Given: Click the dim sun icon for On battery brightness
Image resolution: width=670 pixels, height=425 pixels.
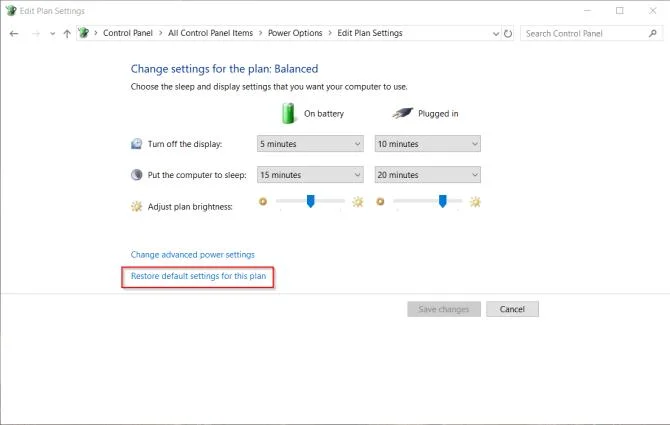Looking at the screenshot, I should (x=263, y=201).
